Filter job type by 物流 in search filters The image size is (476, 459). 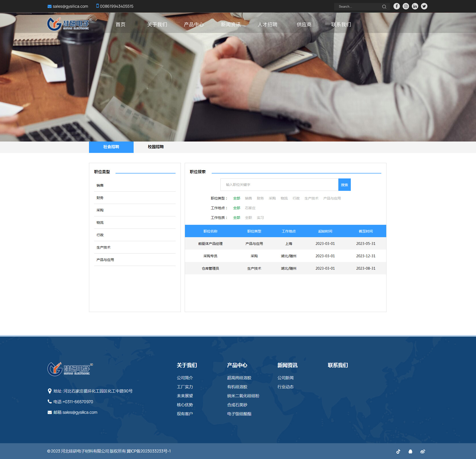click(284, 198)
